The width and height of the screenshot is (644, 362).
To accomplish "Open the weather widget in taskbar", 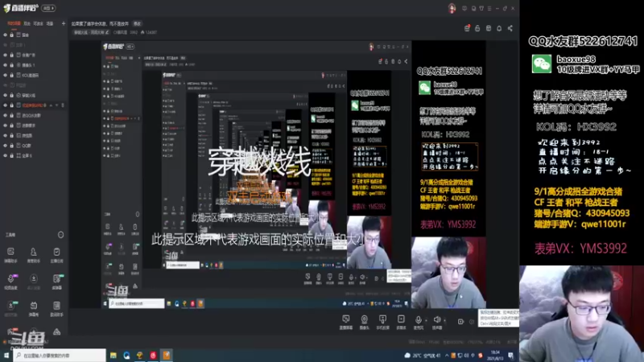I will point(422,356).
